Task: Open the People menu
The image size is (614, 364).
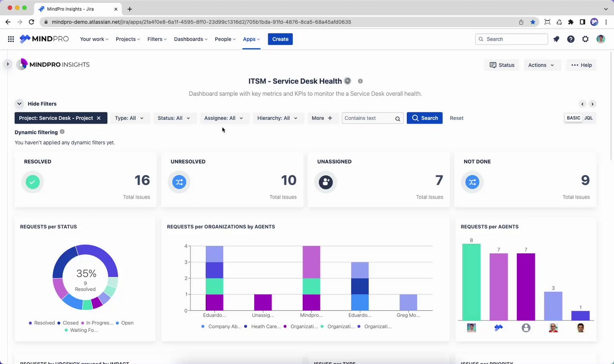Action: pos(225,39)
